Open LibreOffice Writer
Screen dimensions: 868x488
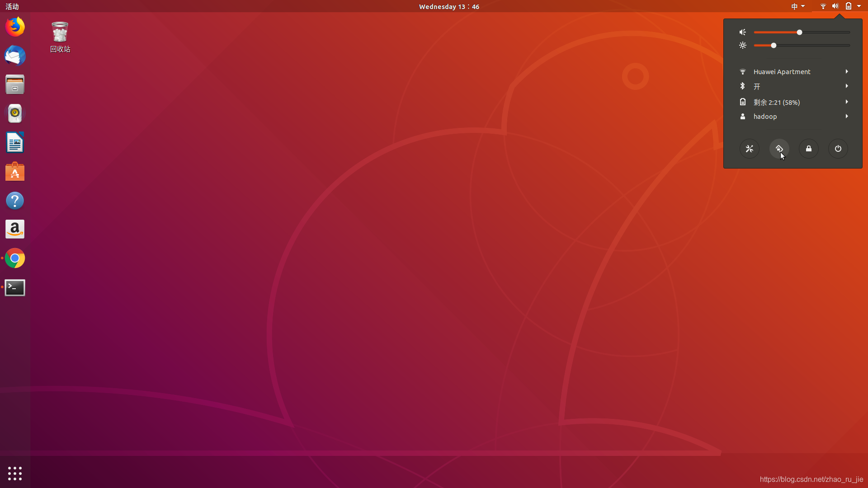[15, 143]
